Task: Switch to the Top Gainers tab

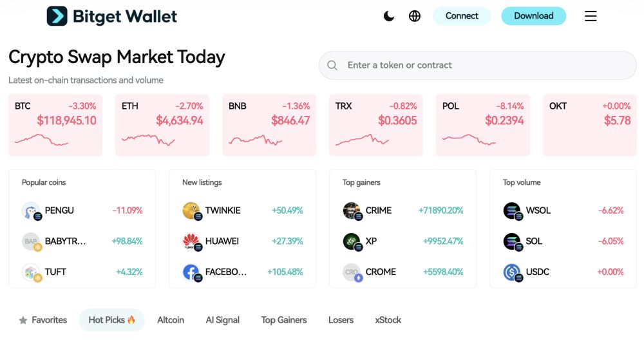Action: 284,320
